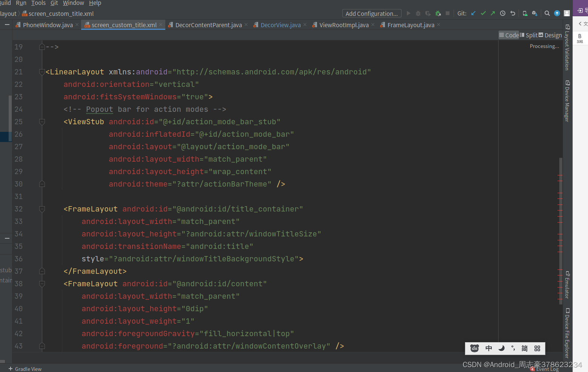
Task: Toggle simplified 简 character mode in IME bar
Action: tap(525, 348)
